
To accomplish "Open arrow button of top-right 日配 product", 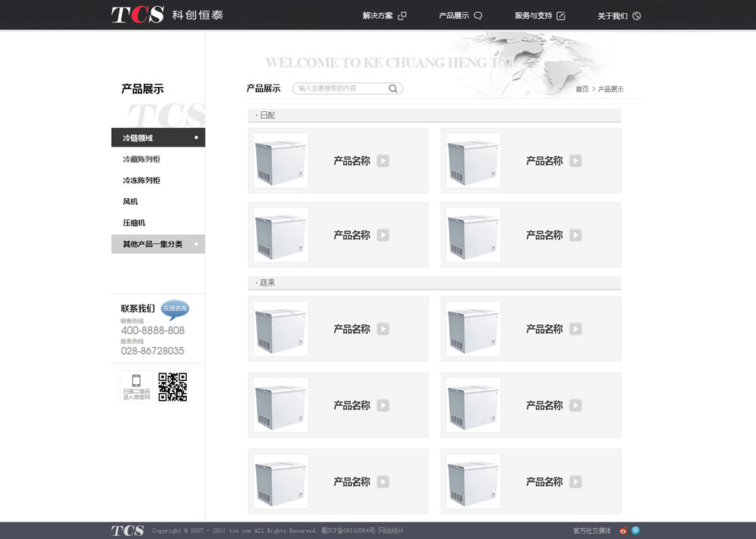I will tap(575, 160).
